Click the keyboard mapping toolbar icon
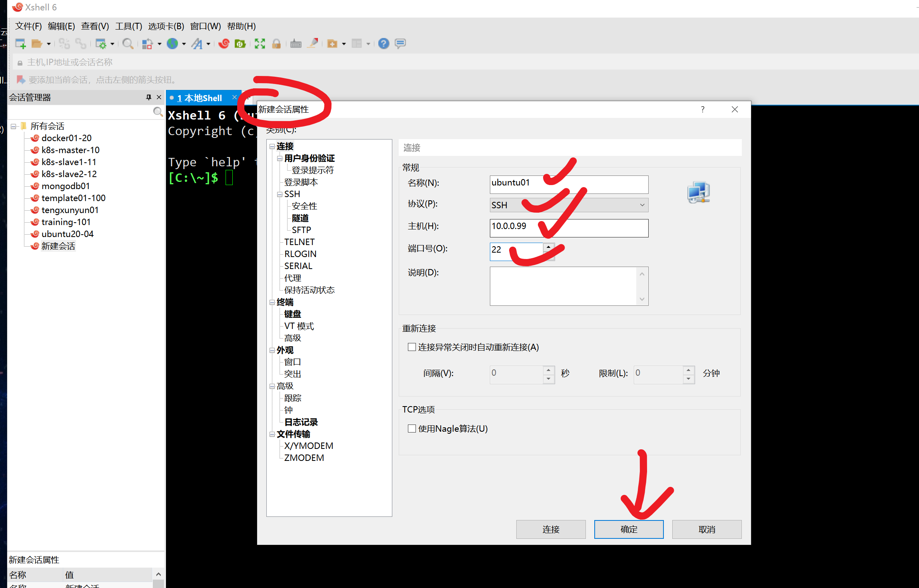 [x=296, y=44]
